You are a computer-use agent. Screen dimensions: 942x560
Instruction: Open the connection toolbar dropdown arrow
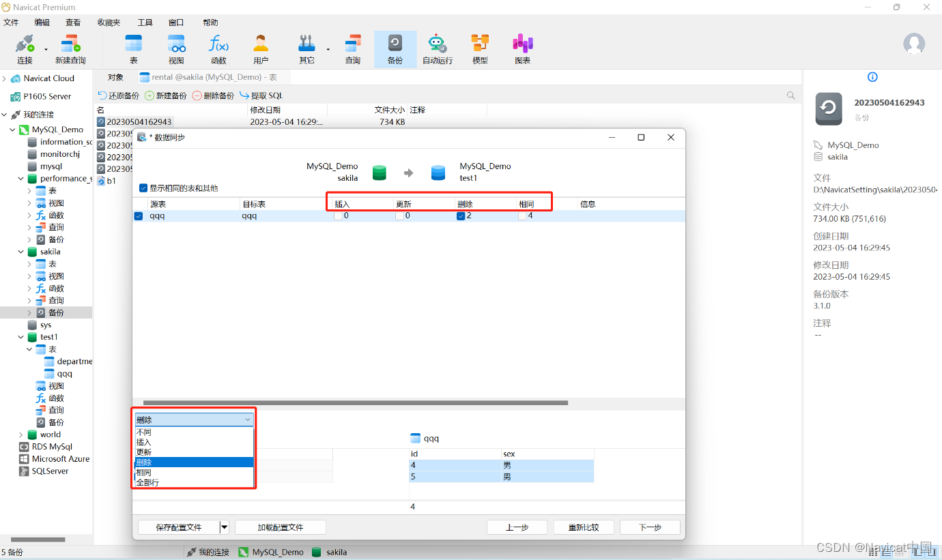(46, 49)
